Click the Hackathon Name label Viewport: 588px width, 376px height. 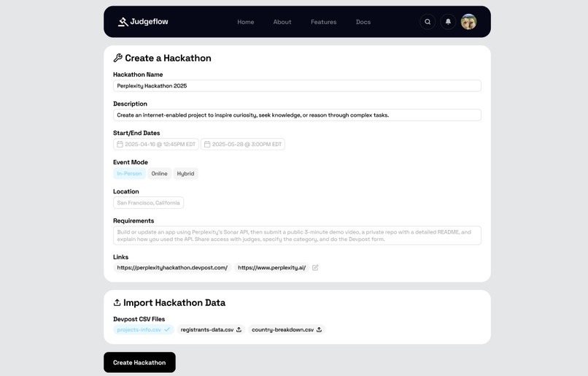click(x=138, y=74)
